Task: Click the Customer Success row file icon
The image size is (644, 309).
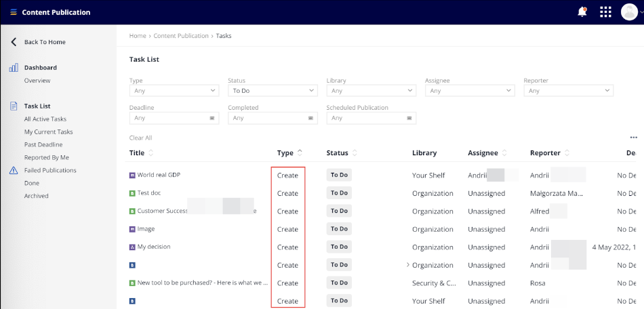Action: tap(132, 211)
